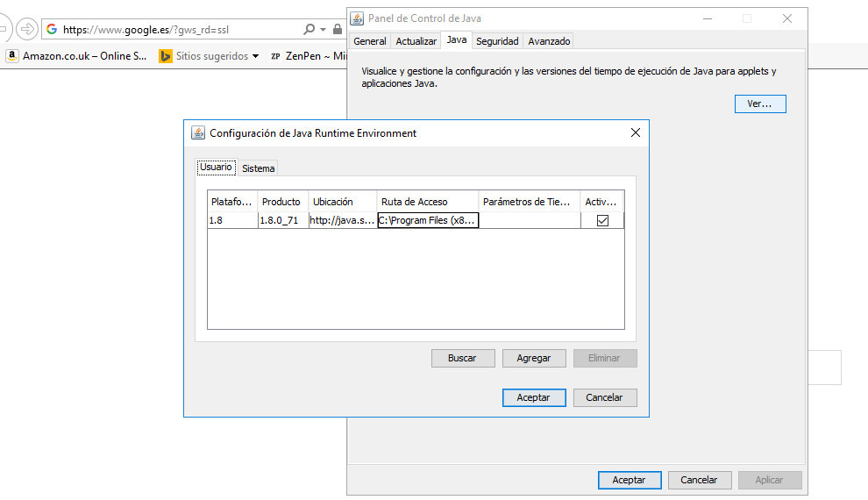Click Java icon in Configuración de Java Runtime title
Viewport: 868px width, 500px height.
coord(198,133)
